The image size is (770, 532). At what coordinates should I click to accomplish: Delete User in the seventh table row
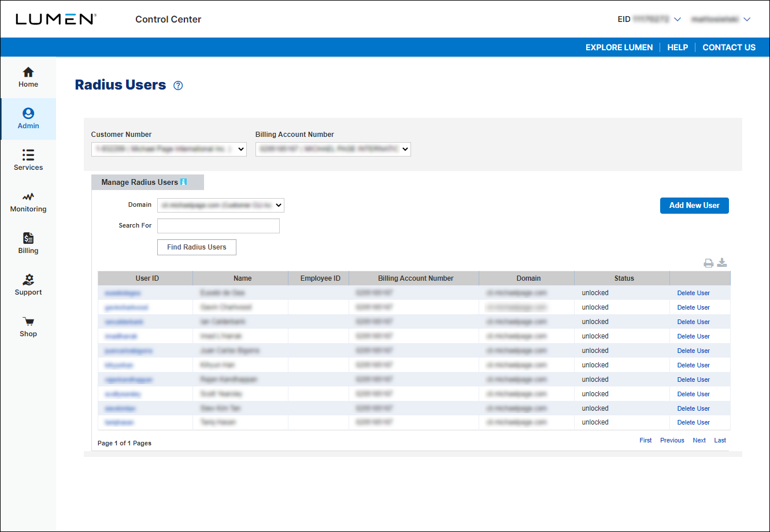pyautogui.click(x=694, y=380)
